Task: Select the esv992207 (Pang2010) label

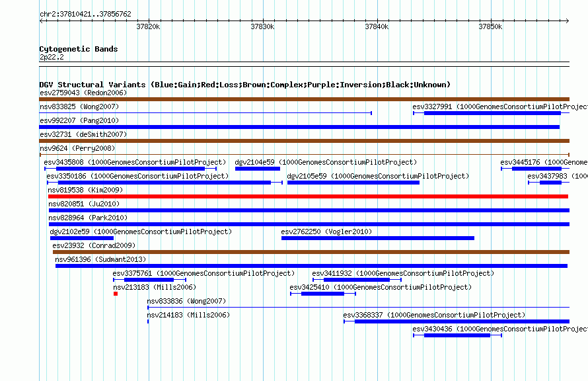Action: point(79,120)
